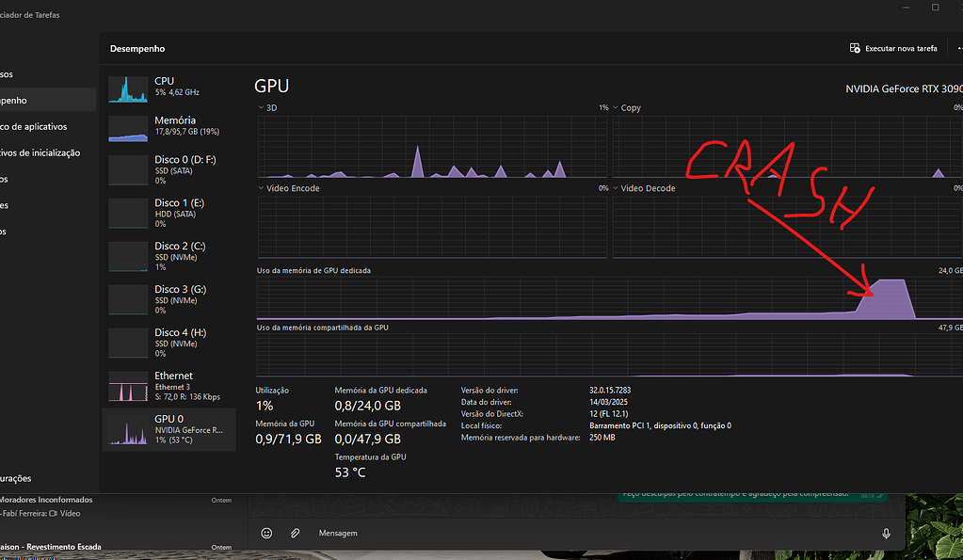Select the Ethernet performance graph

click(x=169, y=386)
